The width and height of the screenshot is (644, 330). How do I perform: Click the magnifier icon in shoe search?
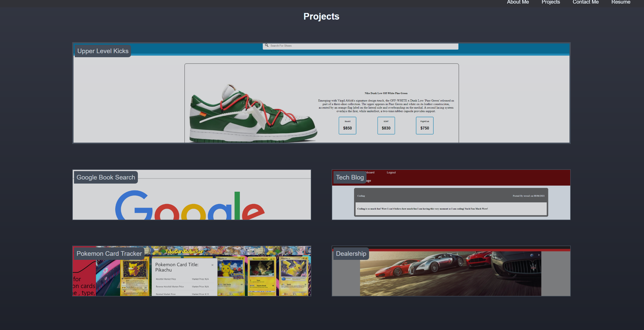267,45
